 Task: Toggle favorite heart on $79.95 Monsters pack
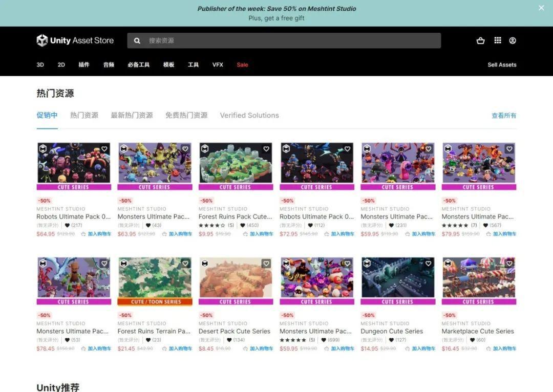click(x=509, y=149)
